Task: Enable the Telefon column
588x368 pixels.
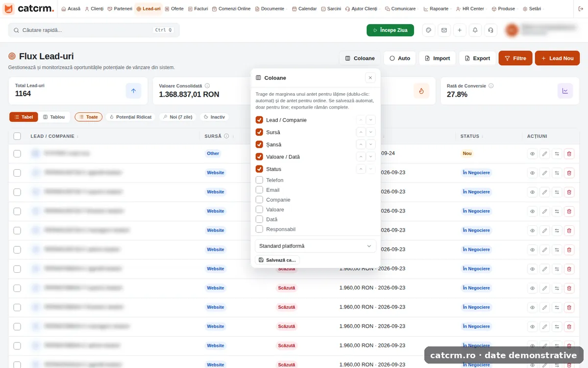Action: click(259, 180)
